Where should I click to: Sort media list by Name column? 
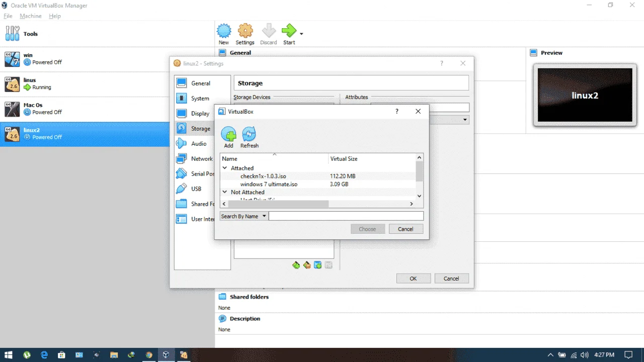point(274,158)
